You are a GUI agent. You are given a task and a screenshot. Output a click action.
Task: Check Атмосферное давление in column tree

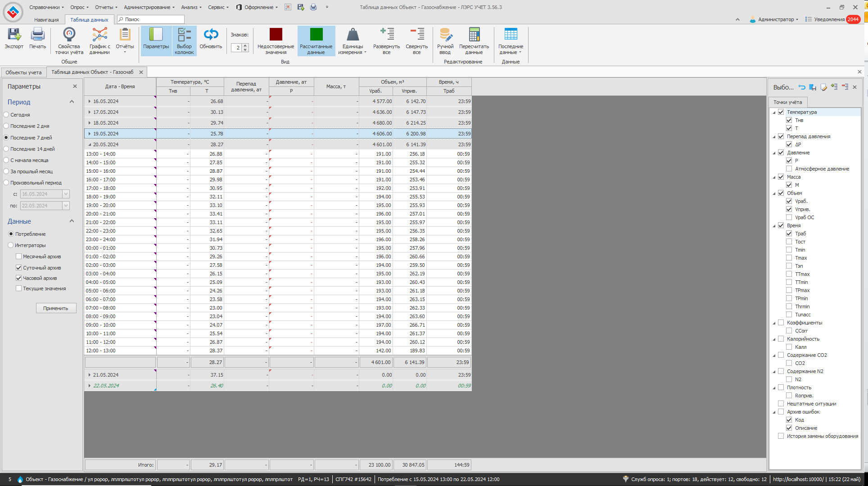pos(789,169)
